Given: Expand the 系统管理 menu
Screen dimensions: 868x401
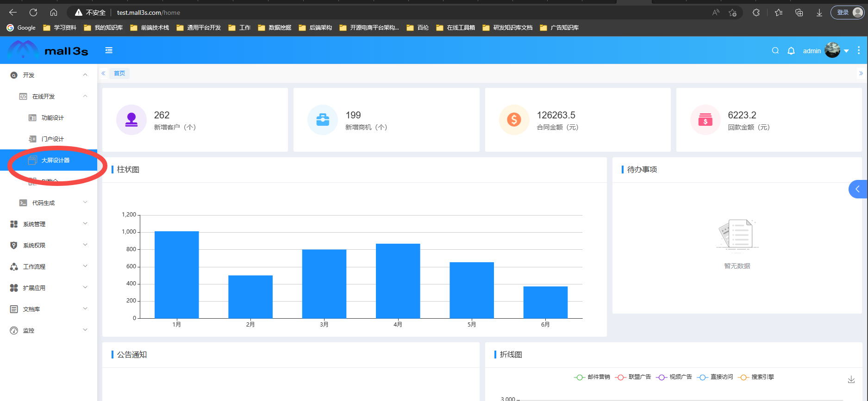Looking at the screenshot, I should pyautogui.click(x=49, y=224).
